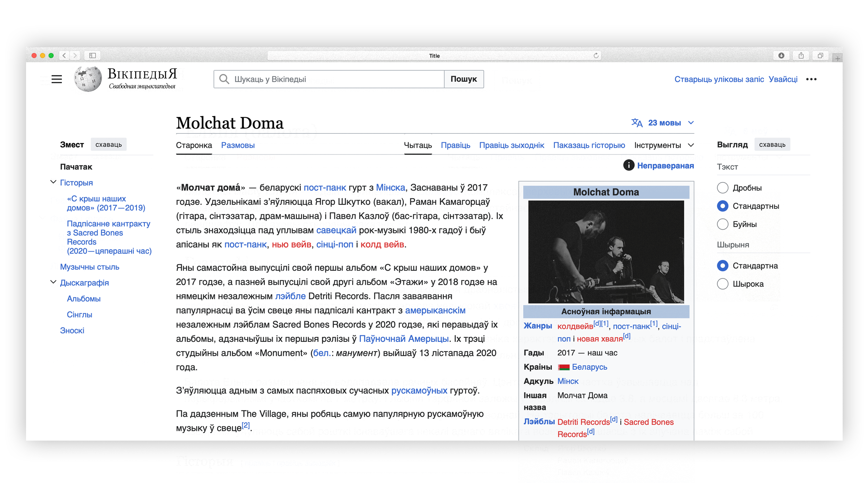Click the Пошук search button
This screenshot has height=483, width=868.
pyautogui.click(x=464, y=79)
